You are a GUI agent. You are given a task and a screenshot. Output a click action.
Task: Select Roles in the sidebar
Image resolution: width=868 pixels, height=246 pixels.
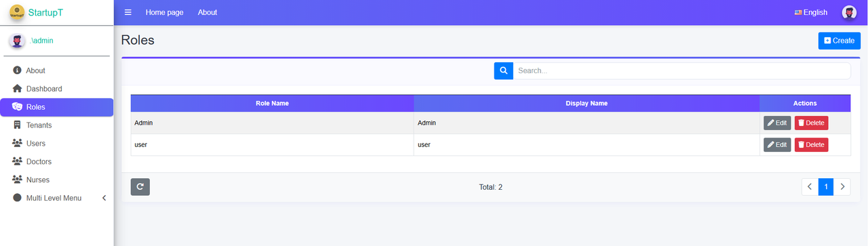[x=57, y=107]
